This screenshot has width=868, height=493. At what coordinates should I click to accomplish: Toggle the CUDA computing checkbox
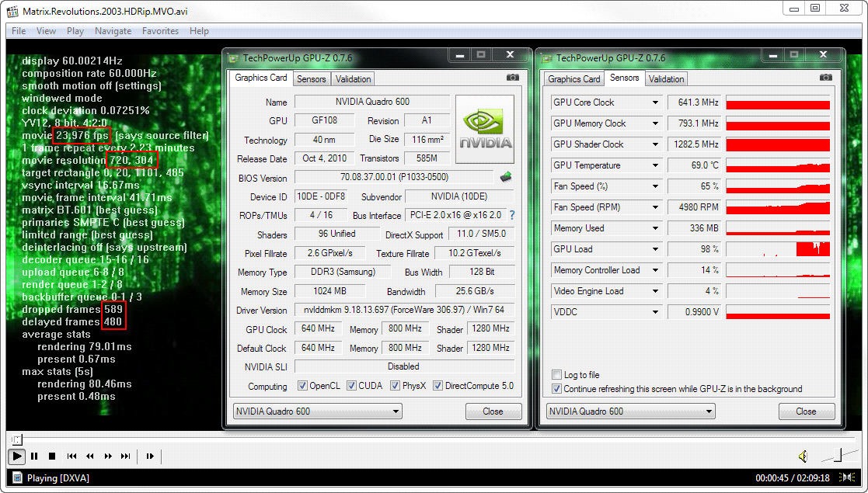pyautogui.click(x=352, y=386)
